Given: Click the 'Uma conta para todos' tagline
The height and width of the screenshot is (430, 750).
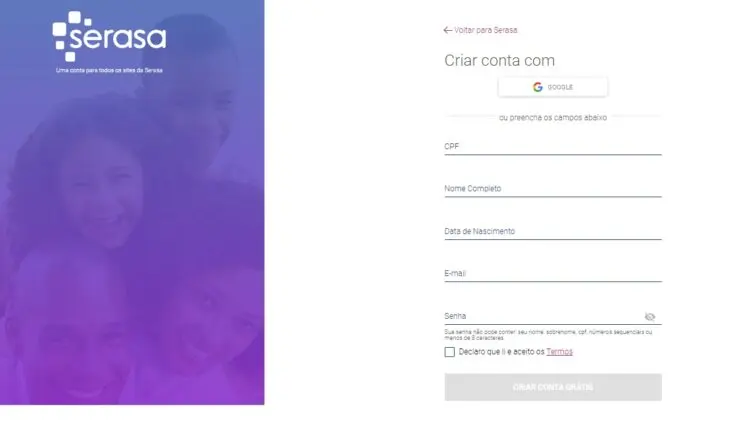Looking at the screenshot, I should pyautogui.click(x=109, y=70).
